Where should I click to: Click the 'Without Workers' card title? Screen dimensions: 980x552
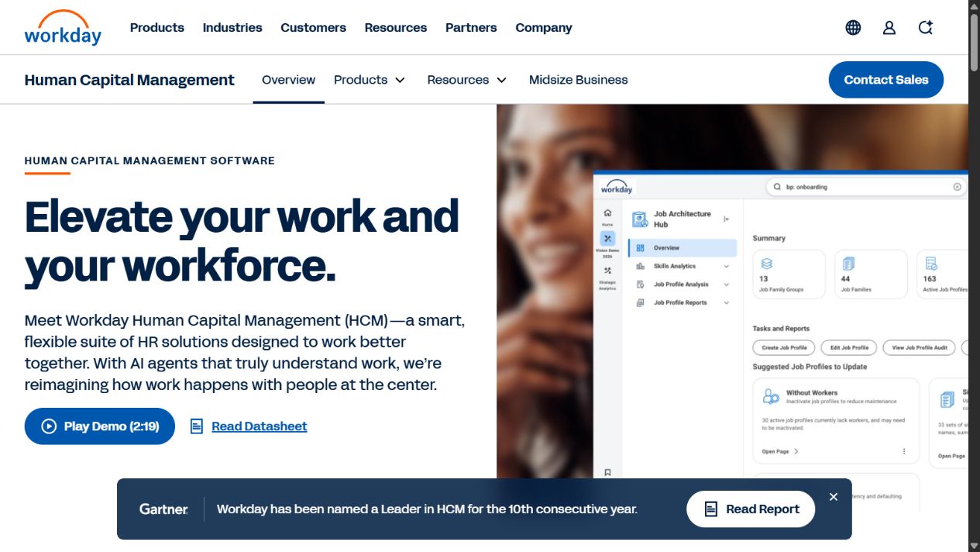[812, 393]
